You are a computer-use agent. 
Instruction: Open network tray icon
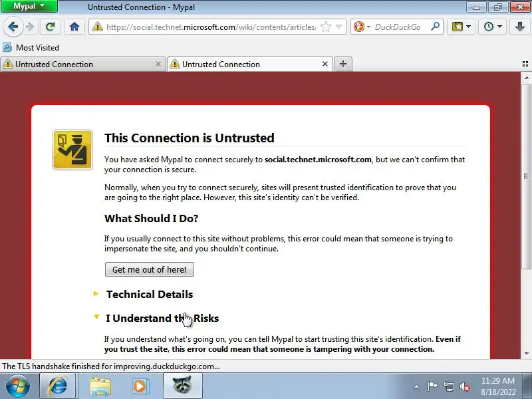click(449, 386)
